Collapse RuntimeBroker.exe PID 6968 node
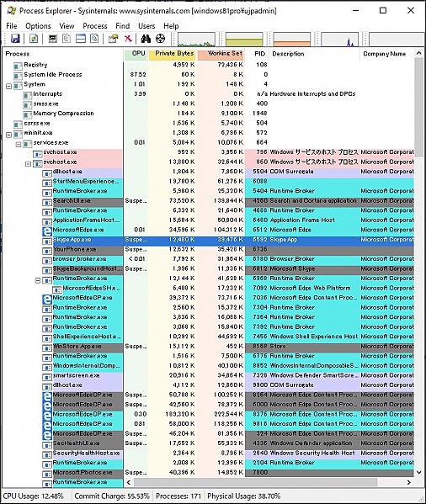This screenshot has width=426, height=504. pyautogui.click(x=38, y=280)
